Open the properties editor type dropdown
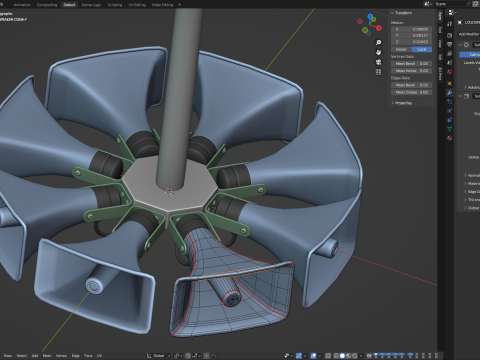Viewport: 480px width, 360px height. coord(451,13)
